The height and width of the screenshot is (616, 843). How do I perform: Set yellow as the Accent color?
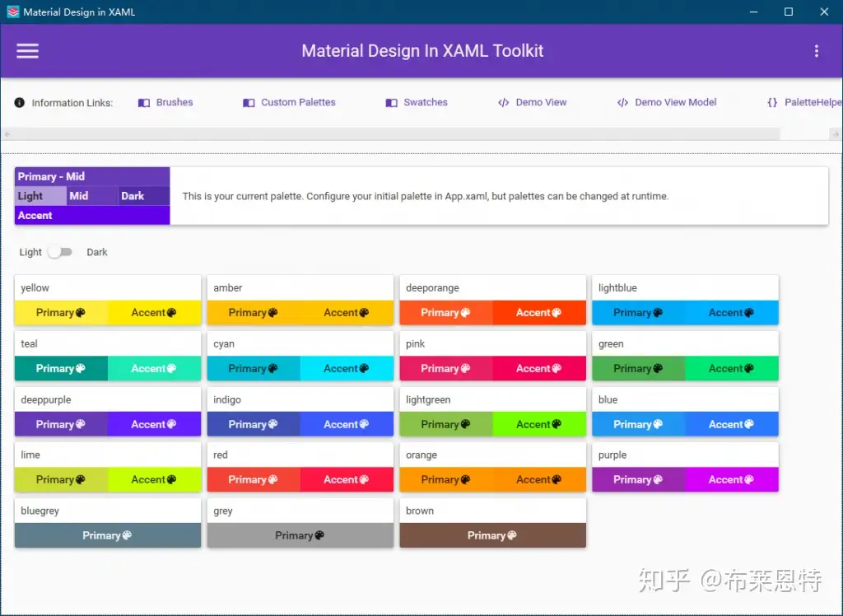154,313
